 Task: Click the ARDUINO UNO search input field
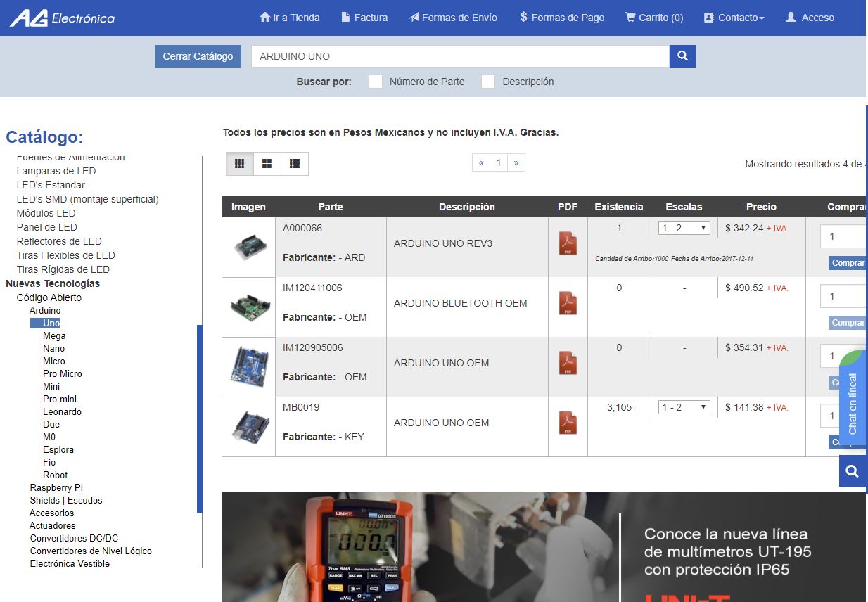460,56
